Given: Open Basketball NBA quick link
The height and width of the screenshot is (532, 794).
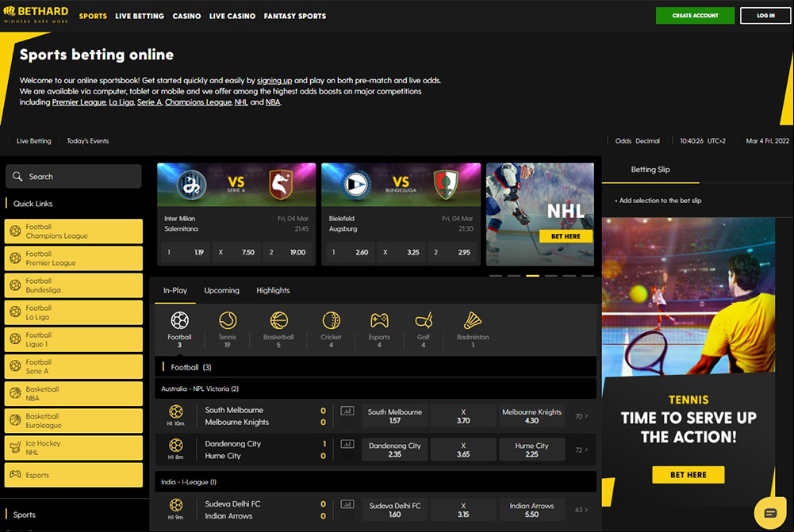Looking at the screenshot, I should tap(74, 394).
